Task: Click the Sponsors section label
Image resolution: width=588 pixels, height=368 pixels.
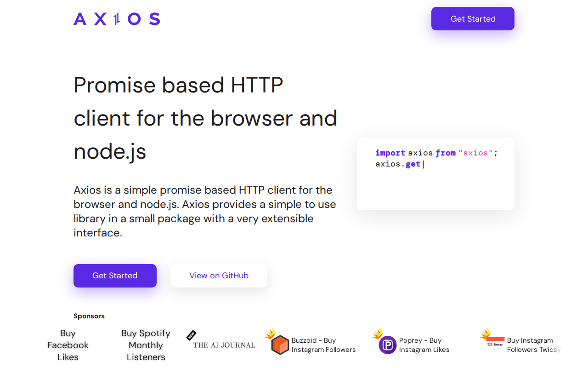Action: tap(89, 316)
